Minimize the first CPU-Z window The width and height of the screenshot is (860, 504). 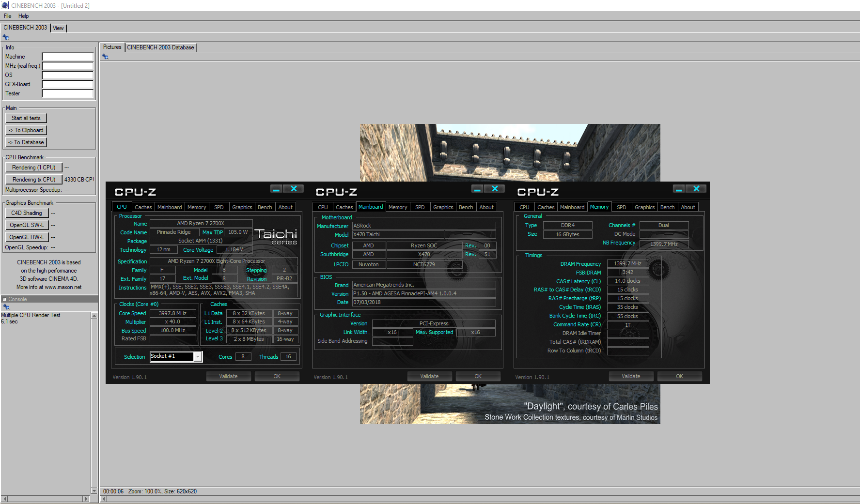tap(276, 189)
